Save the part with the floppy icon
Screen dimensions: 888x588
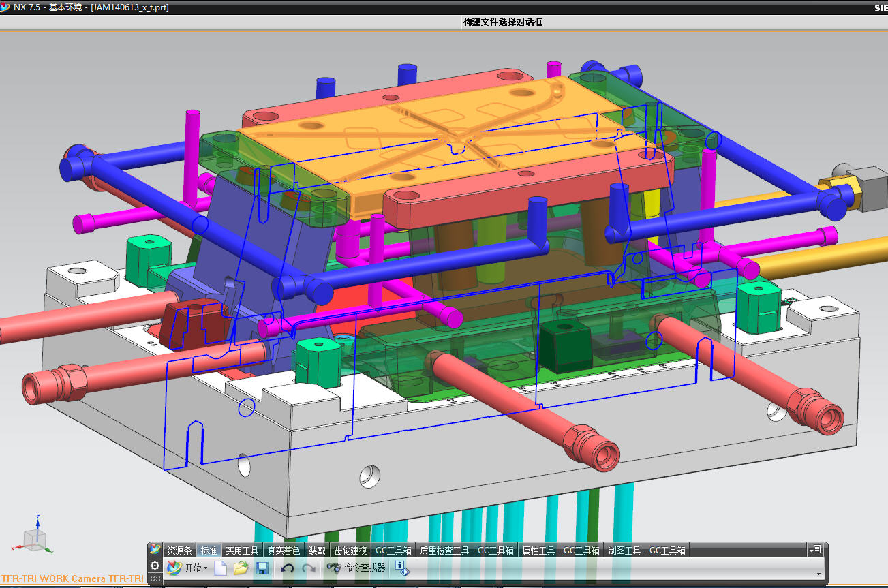[x=262, y=568]
